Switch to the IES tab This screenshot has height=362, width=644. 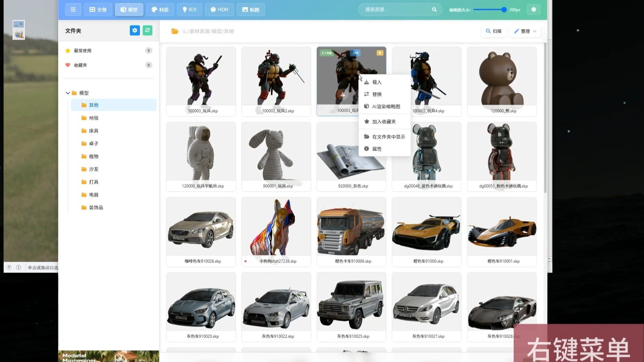[189, 10]
